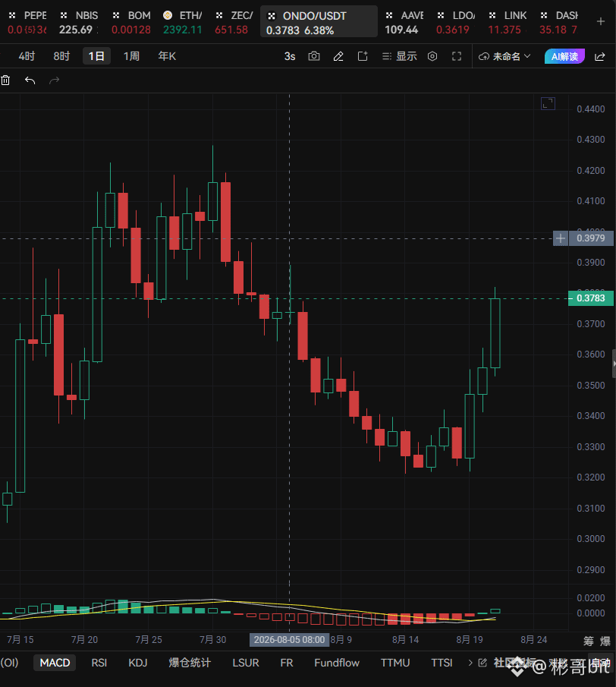Screen dimensions: 616x687
Task: Activate the pencil drawing tool
Action: (x=338, y=56)
